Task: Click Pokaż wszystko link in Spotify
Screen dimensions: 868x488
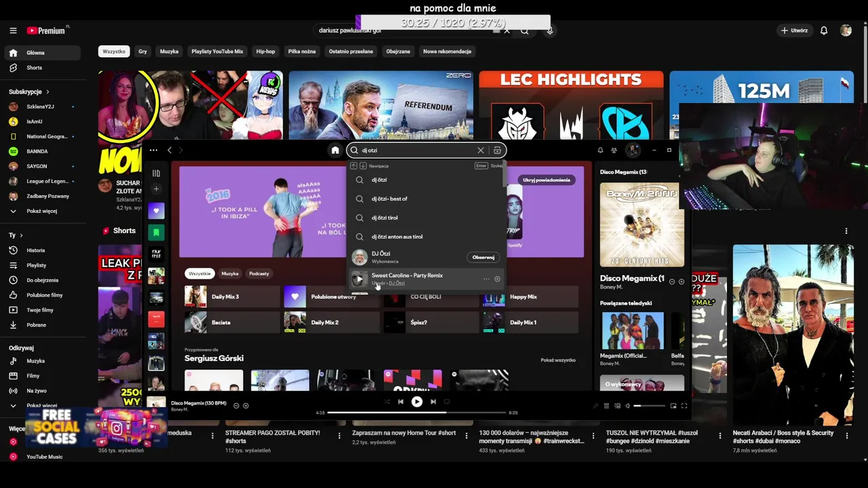Action: (x=558, y=361)
